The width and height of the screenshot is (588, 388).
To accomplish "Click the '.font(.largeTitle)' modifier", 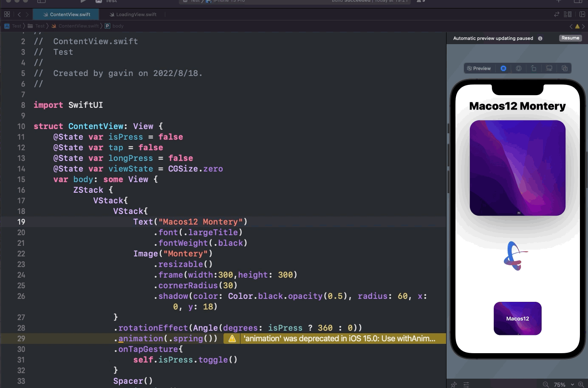I will tap(198, 232).
